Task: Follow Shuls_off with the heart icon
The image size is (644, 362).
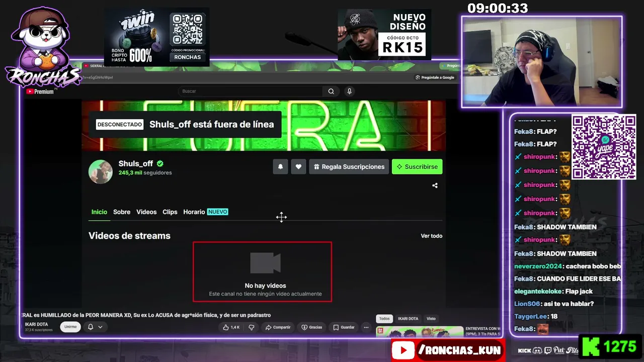Action: pos(298,167)
